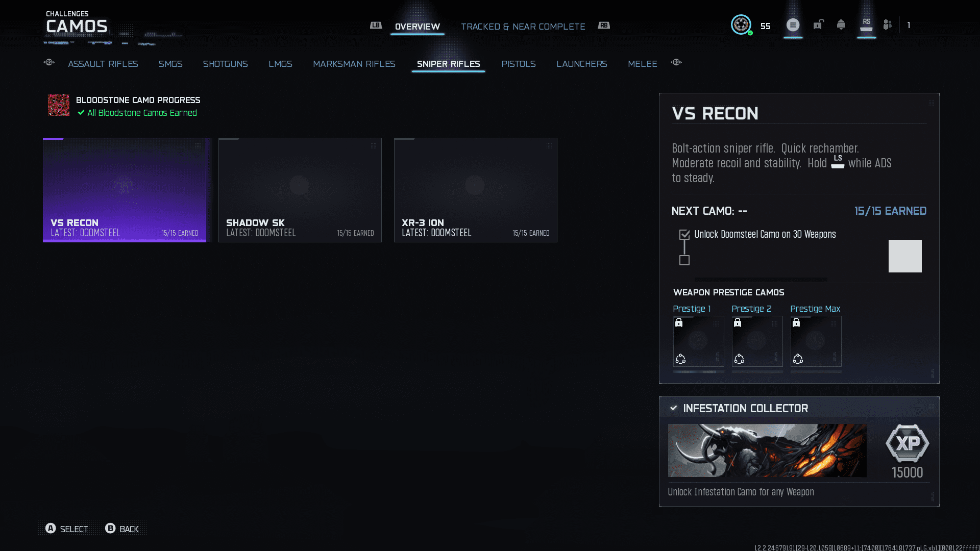Toggle Unlock Doomsteel Camo on 30 Weapons checkbox
This screenshot has width=980, height=551.
tap(684, 235)
